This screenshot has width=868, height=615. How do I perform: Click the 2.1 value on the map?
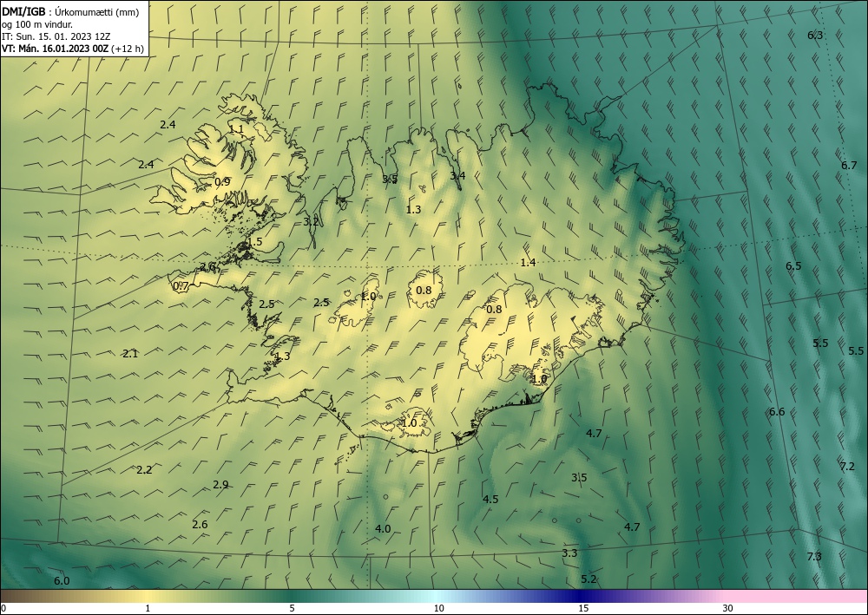tap(130, 354)
